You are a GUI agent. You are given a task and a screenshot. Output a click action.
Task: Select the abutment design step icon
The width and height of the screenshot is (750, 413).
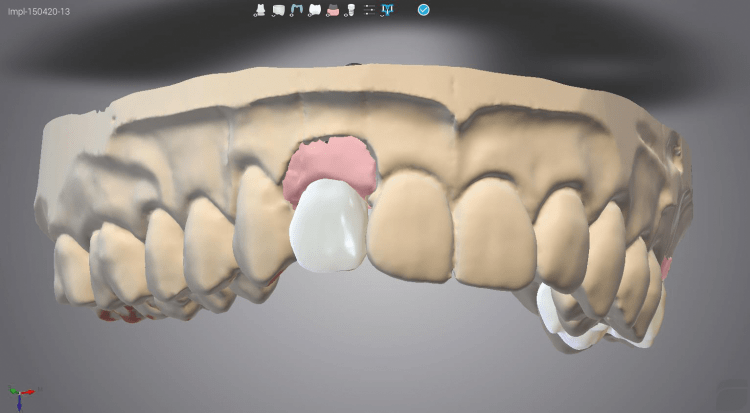(x=260, y=10)
